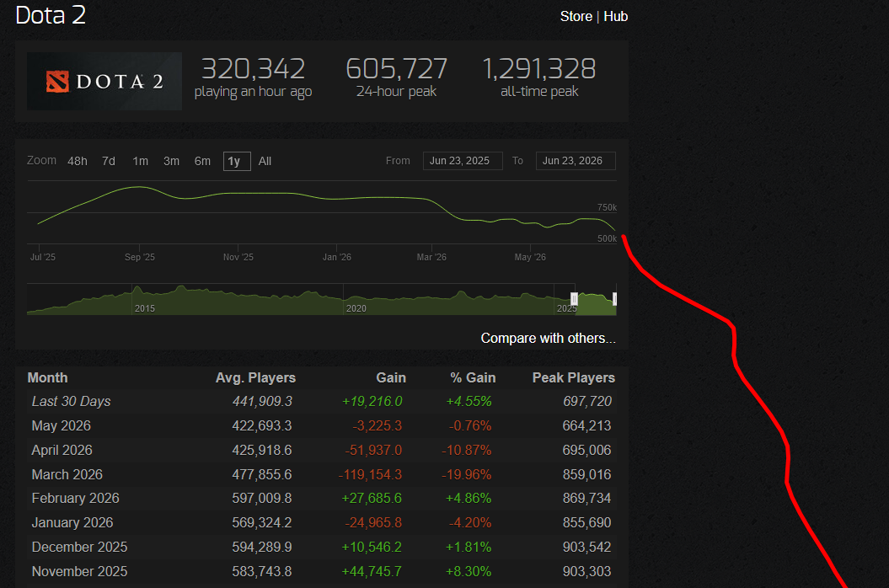Click the 869,734 peak players value
The image size is (889, 588).
coord(586,499)
